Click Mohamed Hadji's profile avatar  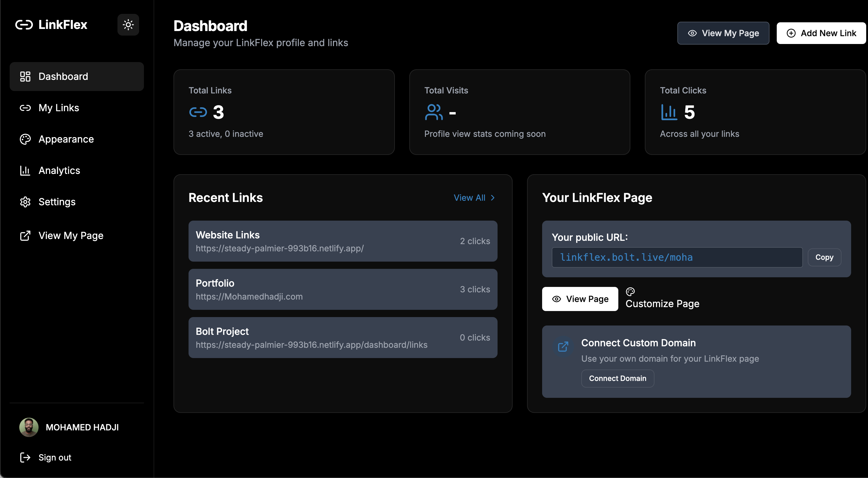(29, 427)
